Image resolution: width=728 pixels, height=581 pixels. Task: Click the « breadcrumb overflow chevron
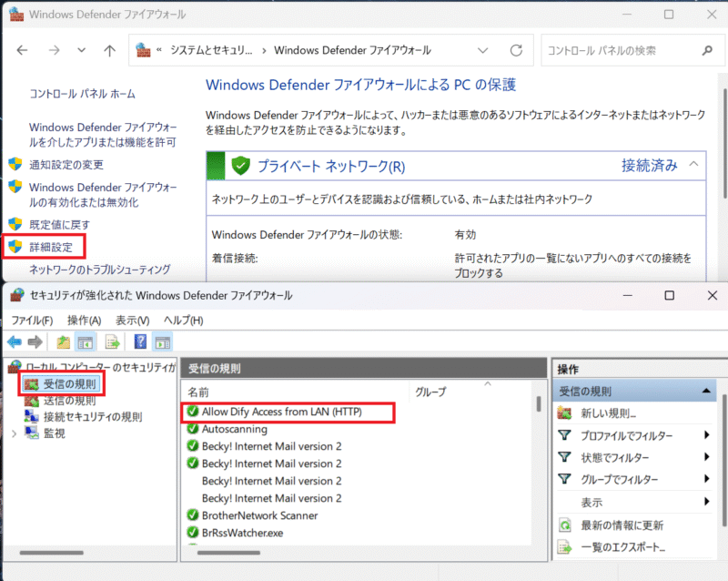coord(158,50)
